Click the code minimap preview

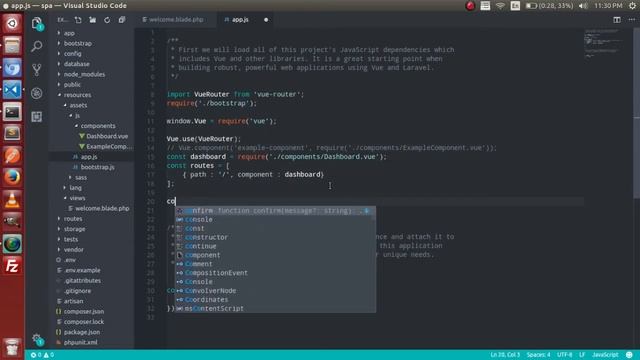pyautogui.click(x=604, y=43)
